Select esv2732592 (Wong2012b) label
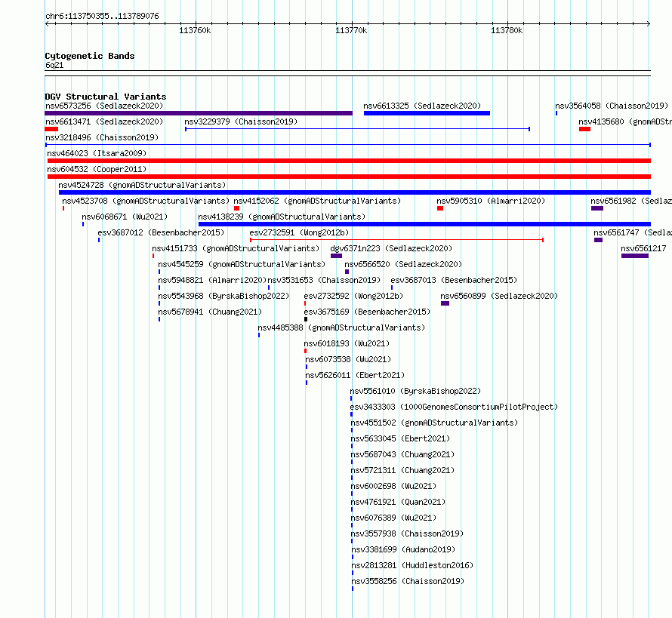Image resolution: width=672 pixels, height=618 pixels. (x=353, y=296)
